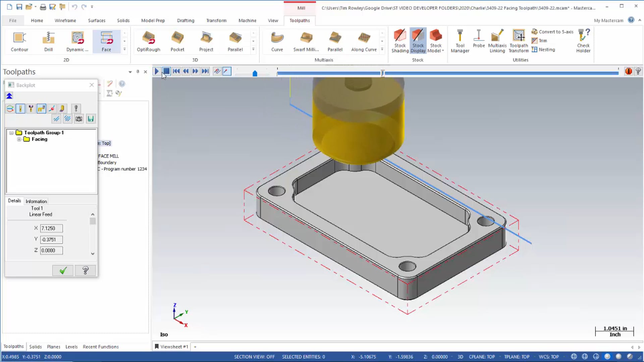Switch to the Wireframe ribbon tab

(x=65, y=20)
